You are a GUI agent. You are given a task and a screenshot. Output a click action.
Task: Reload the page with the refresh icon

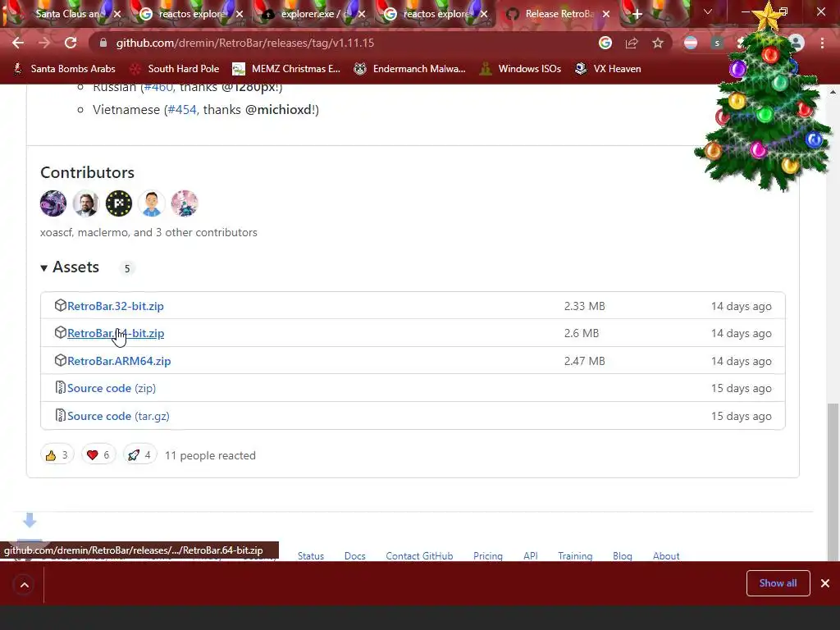coord(71,43)
